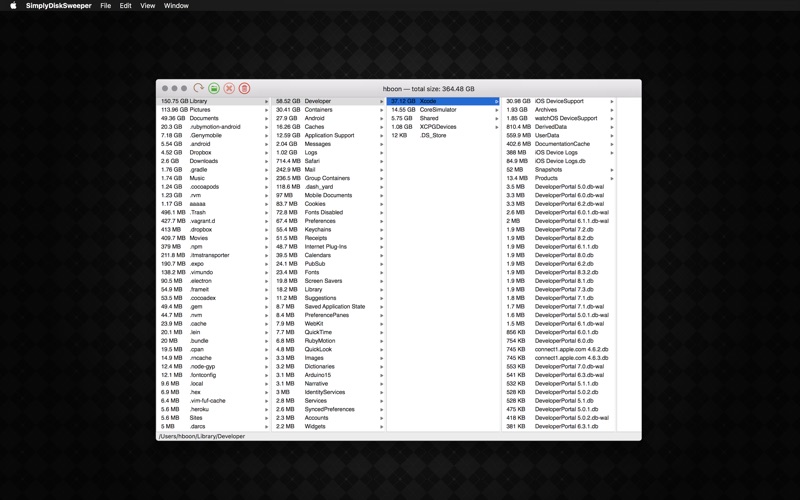Screen dimensions: 800x500
Task: Select the .cocoapods row
Action: click(x=213, y=187)
